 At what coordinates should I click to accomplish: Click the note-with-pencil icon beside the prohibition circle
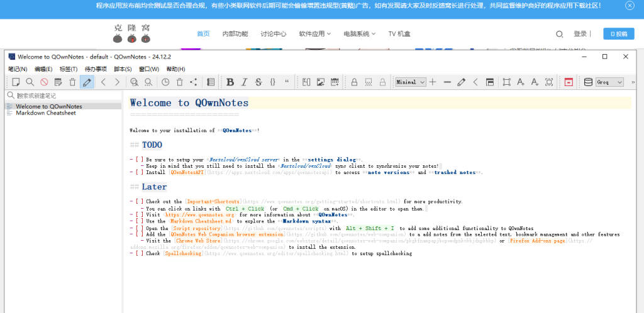click(x=58, y=82)
